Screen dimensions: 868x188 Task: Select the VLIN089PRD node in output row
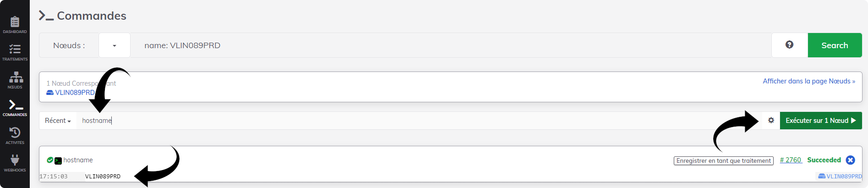pos(840,176)
